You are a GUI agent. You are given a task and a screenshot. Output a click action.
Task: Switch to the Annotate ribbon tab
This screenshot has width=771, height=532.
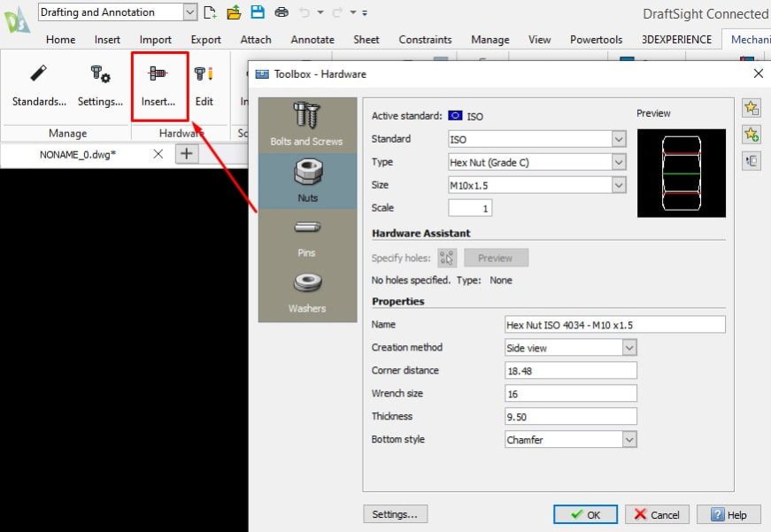coord(312,39)
